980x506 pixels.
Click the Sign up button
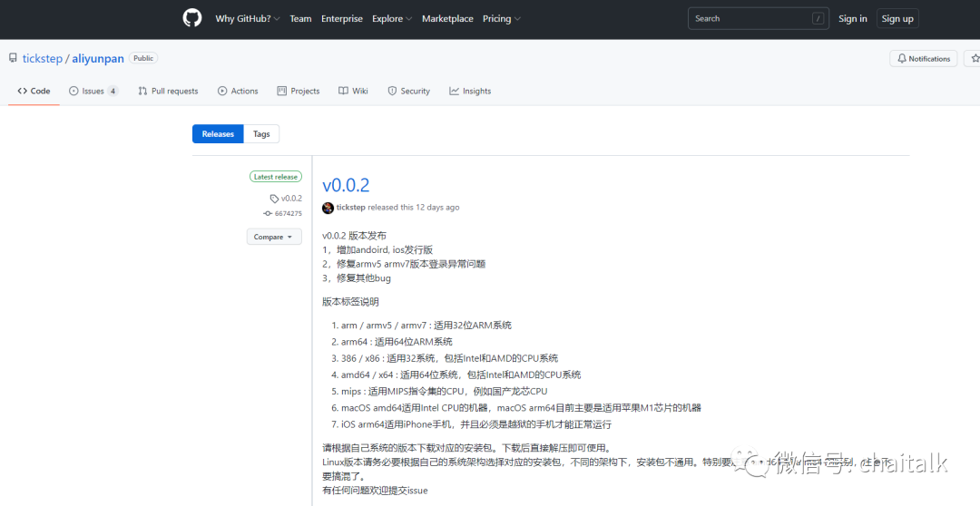pyautogui.click(x=897, y=19)
